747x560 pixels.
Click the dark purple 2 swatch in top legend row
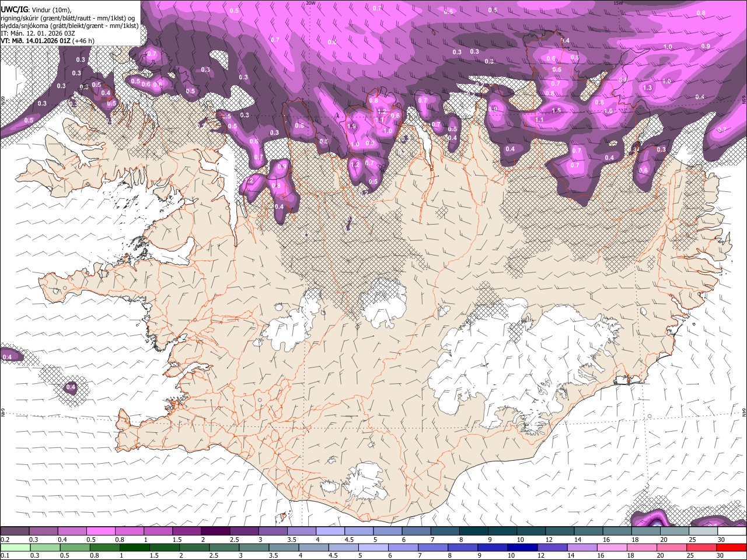215,531
